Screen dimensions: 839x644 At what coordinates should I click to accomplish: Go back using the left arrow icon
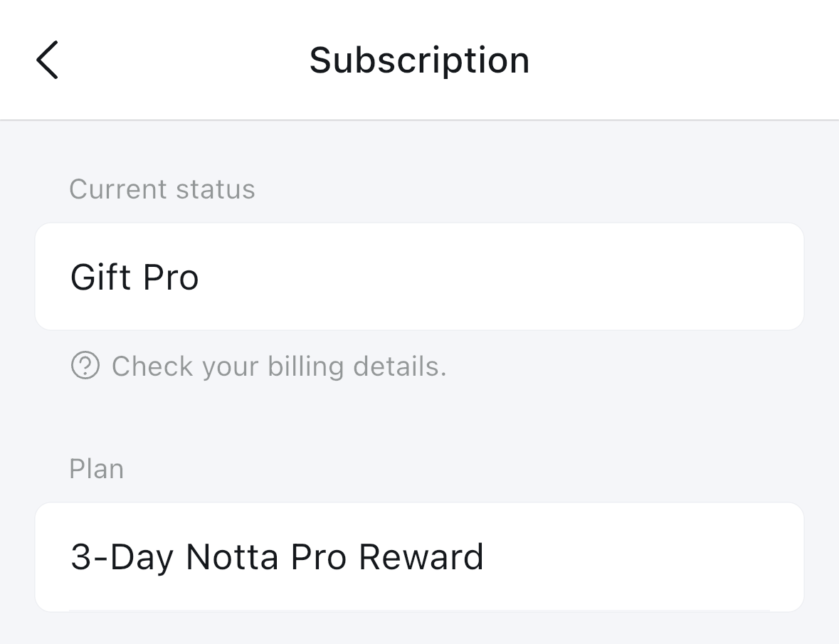(47, 60)
